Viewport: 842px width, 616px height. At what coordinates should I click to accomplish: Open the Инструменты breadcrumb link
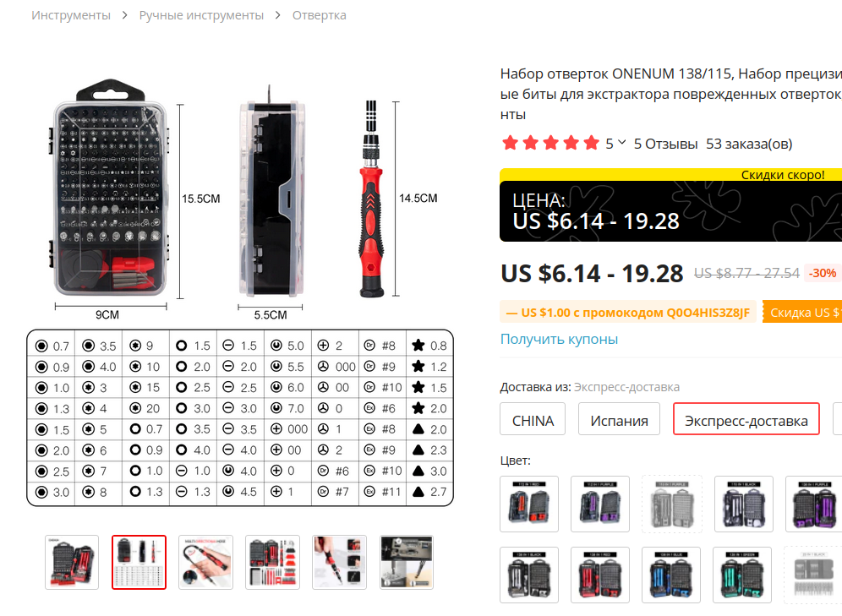(x=71, y=15)
